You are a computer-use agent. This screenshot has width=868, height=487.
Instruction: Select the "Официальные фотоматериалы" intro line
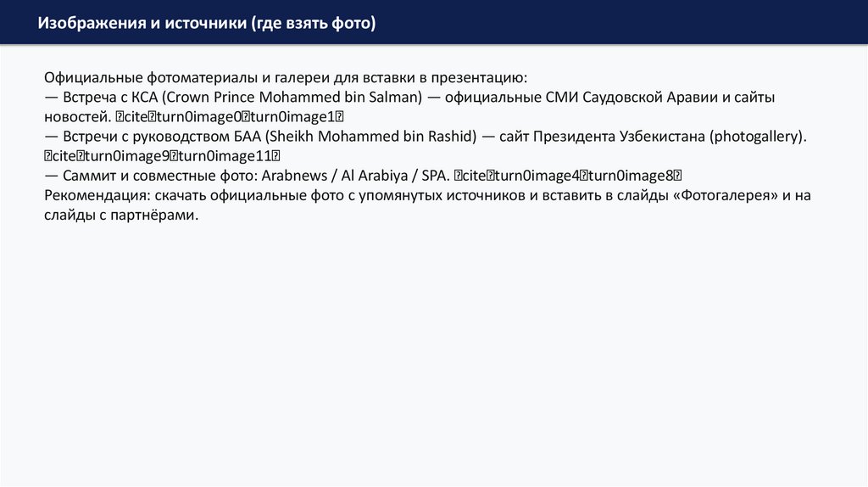pyautogui.click(x=286, y=78)
